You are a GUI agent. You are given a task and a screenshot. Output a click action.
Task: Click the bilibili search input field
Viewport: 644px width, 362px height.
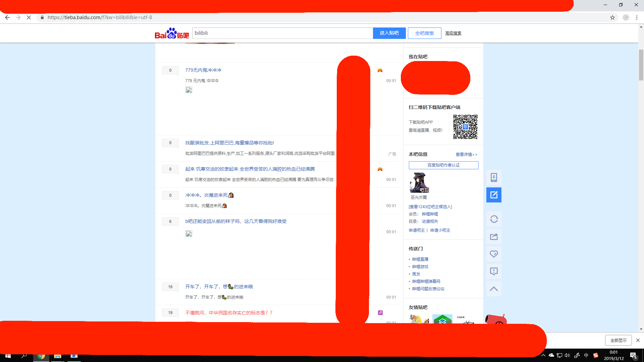click(x=282, y=33)
